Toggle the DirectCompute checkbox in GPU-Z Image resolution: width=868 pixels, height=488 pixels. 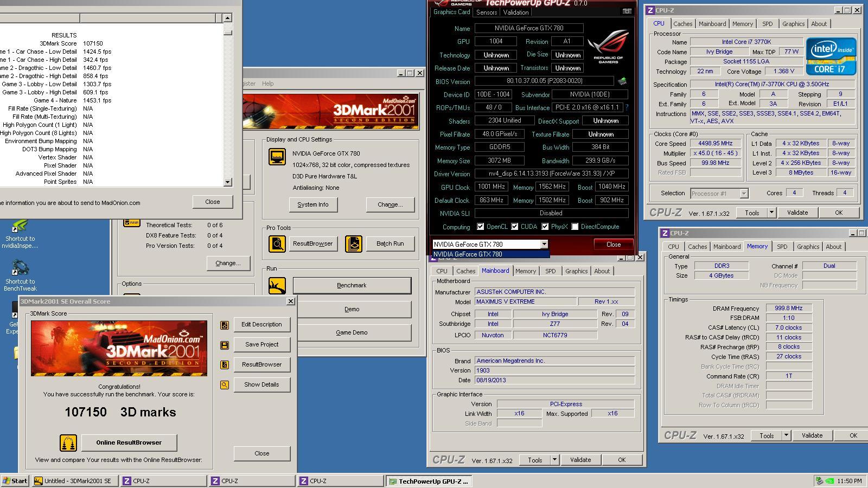pyautogui.click(x=575, y=227)
